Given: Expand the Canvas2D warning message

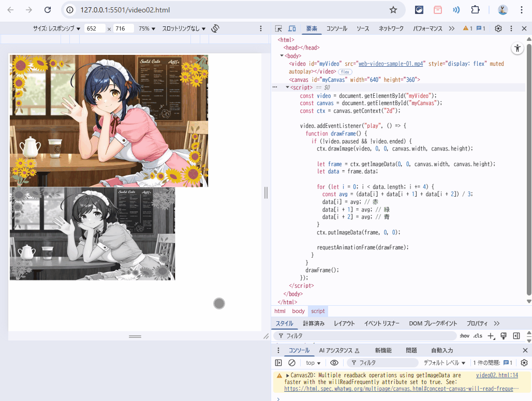Looking at the screenshot, I should pyautogui.click(x=287, y=375).
